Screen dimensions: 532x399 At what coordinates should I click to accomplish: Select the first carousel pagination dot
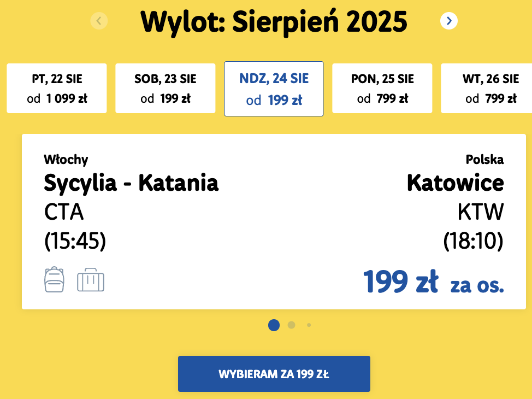click(x=274, y=325)
